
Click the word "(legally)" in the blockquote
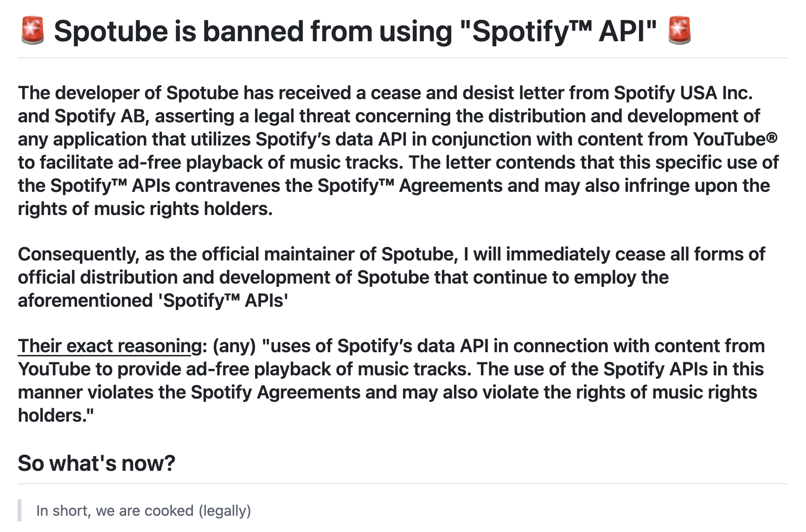click(225, 511)
